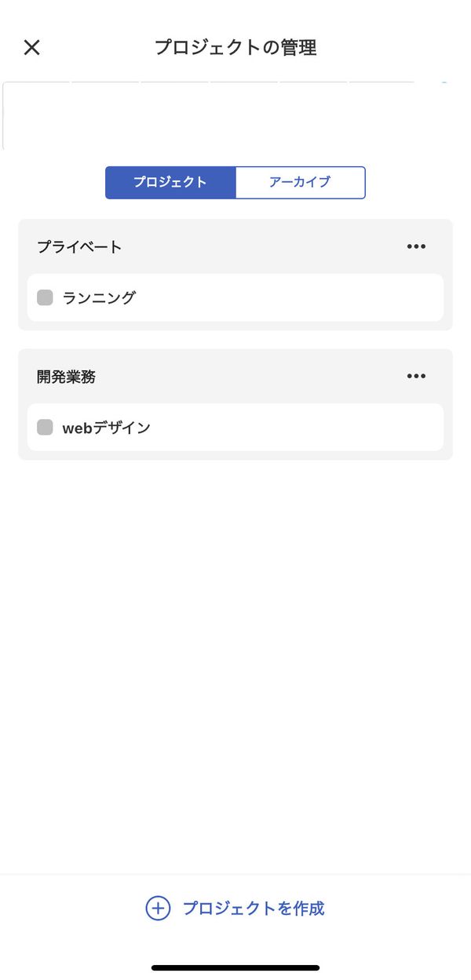Tap the プロジェクトを作成 label
The image size is (471, 980).
click(x=254, y=908)
